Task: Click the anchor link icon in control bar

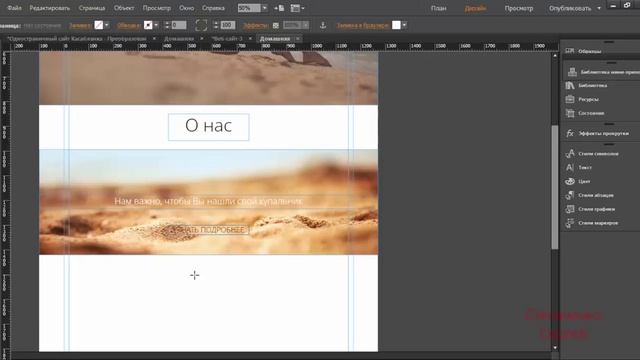Action: [x=323, y=25]
